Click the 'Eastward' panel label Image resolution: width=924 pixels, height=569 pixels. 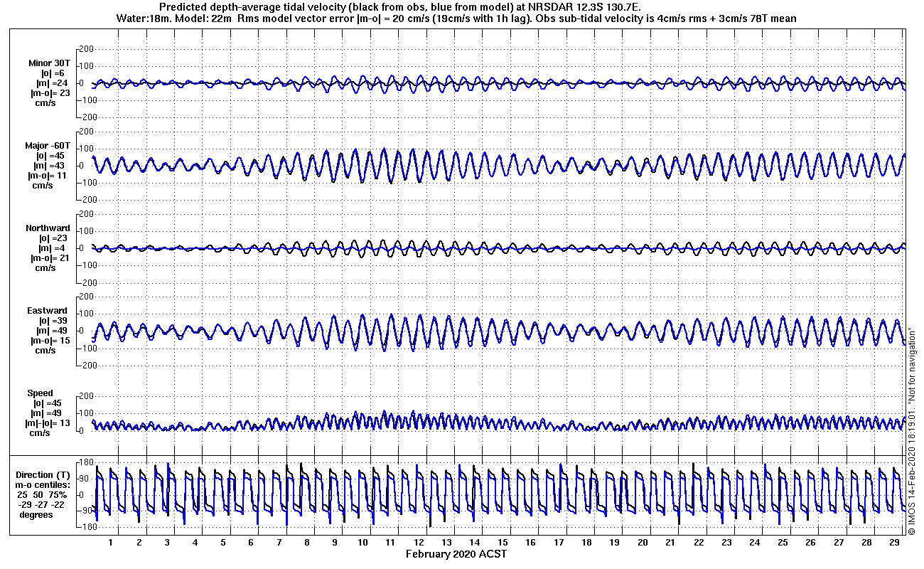tap(48, 311)
